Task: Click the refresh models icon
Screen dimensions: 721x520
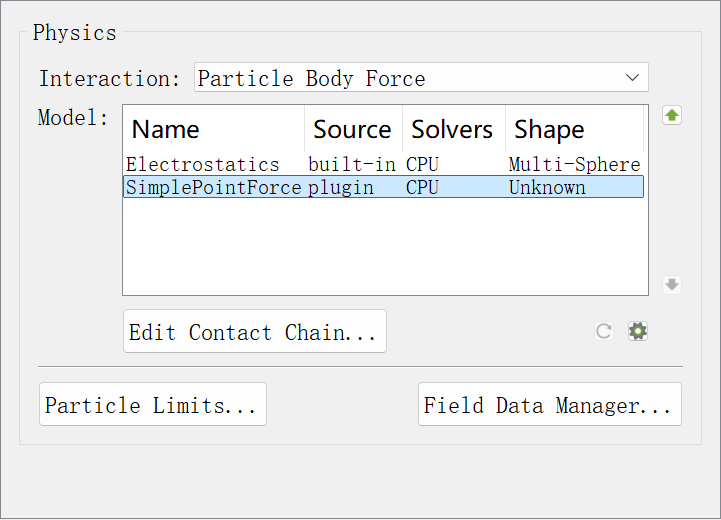Action: tap(603, 331)
